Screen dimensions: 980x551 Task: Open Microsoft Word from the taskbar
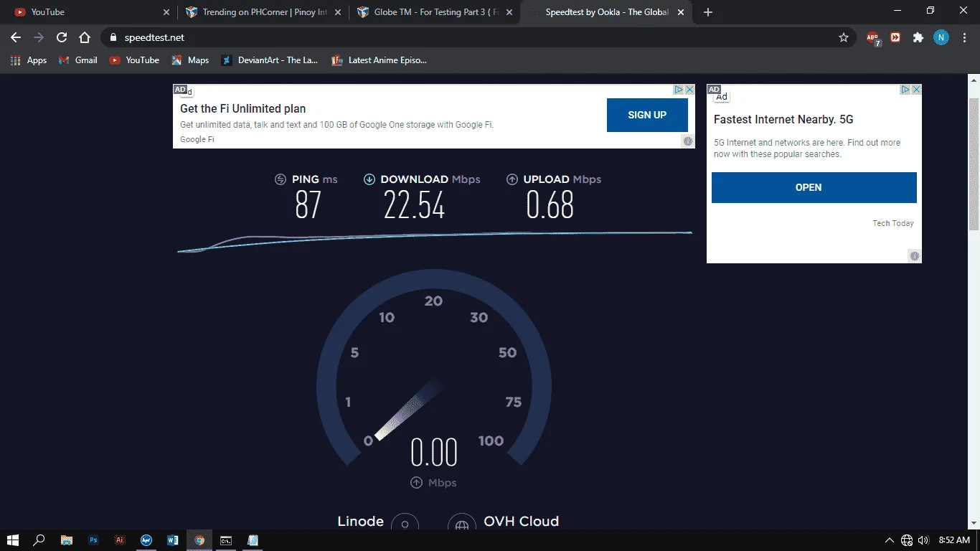(x=173, y=540)
